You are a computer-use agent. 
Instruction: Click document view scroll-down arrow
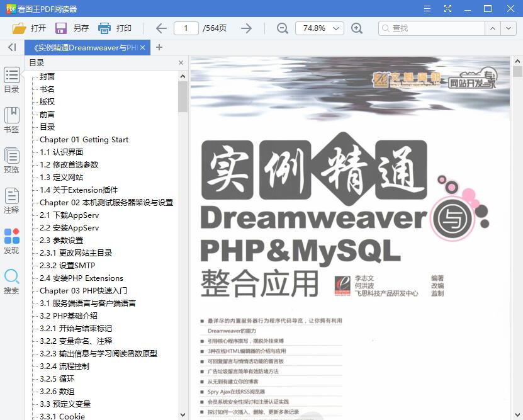tap(517, 415)
